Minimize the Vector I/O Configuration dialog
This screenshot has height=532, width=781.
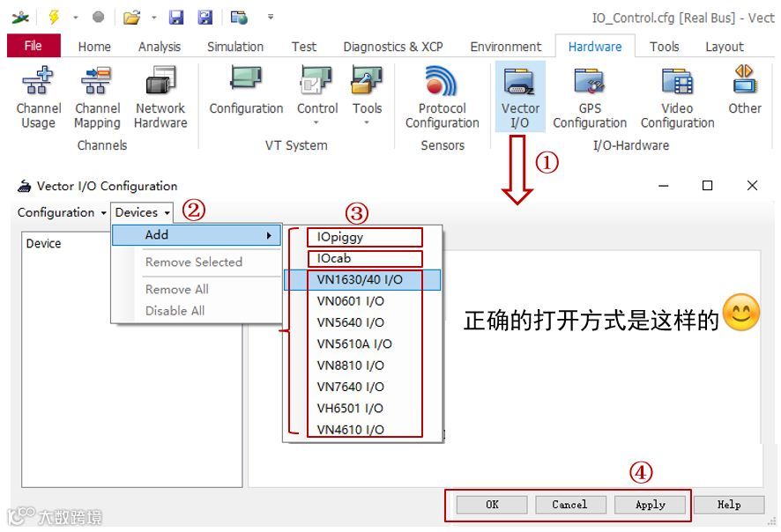[x=663, y=186]
